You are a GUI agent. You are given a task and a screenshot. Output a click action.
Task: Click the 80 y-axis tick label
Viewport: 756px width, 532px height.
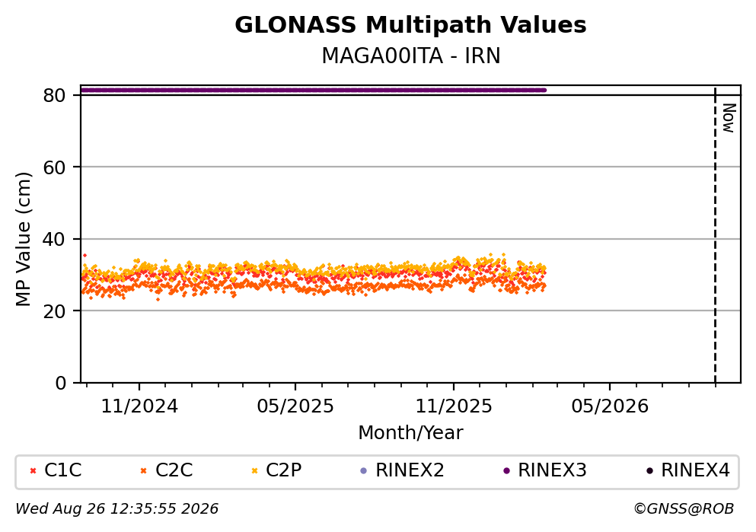pos(55,96)
